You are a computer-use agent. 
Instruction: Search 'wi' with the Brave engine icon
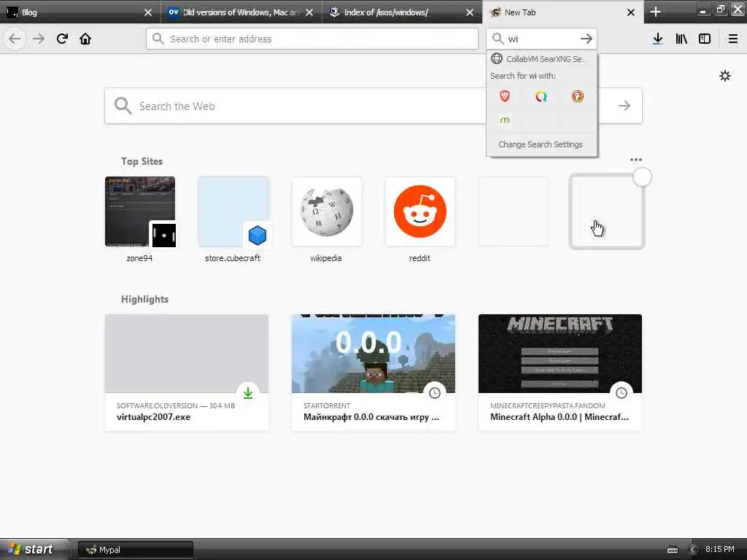(505, 97)
